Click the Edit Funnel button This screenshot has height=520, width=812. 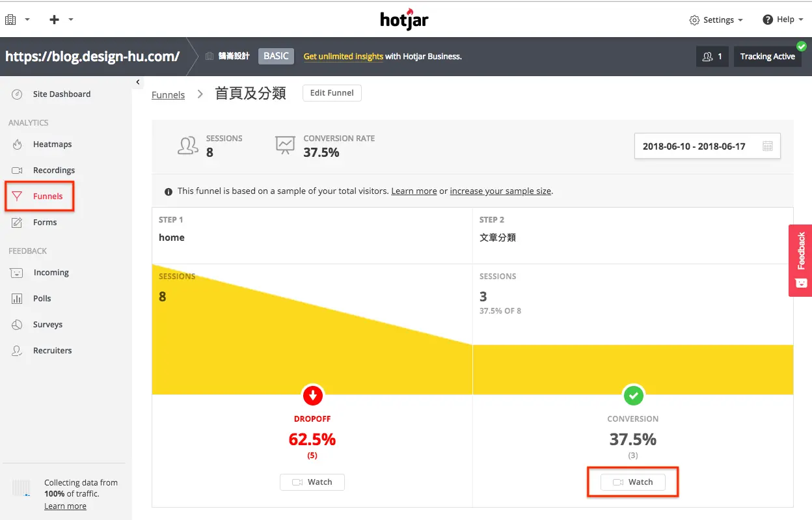click(332, 93)
